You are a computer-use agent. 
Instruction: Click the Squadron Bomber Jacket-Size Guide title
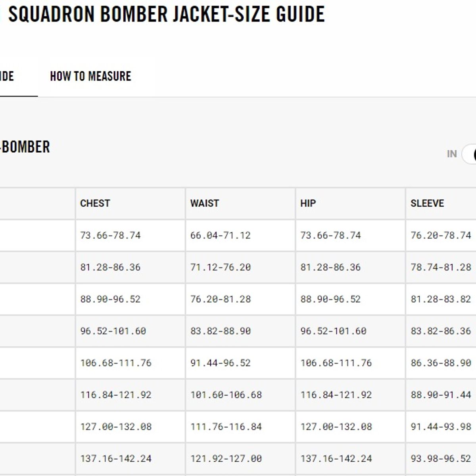coord(167,14)
